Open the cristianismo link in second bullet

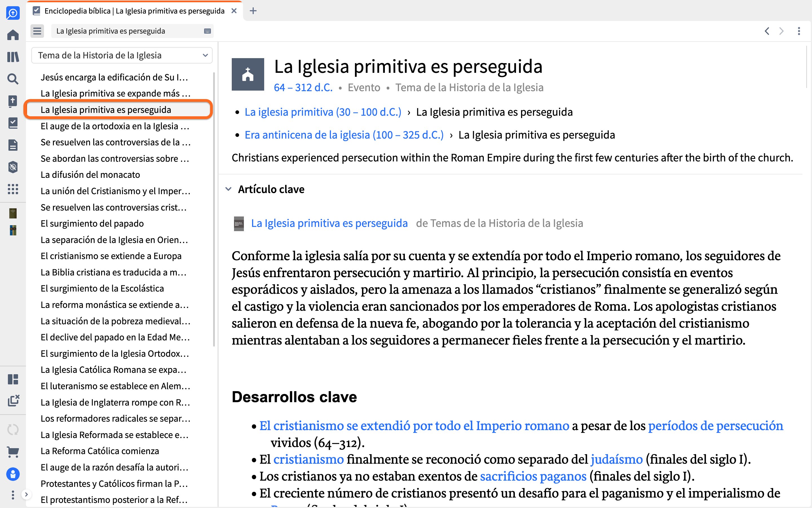coord(308,459)
